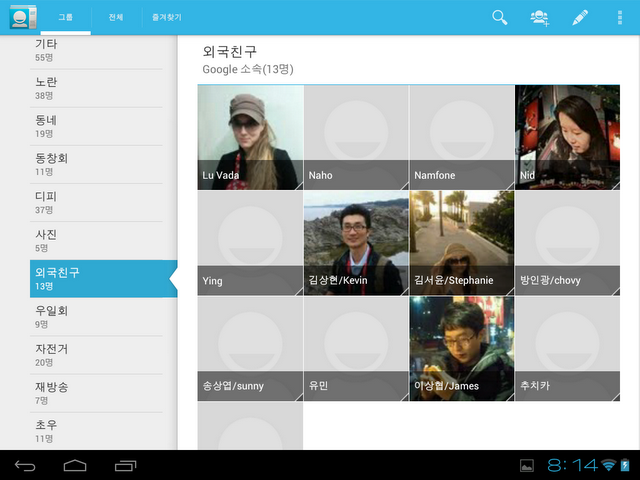The width and height of the screenshot is (640, 480).
Task: Tap the pencil edit icon
Action: [x=580, y=18]
